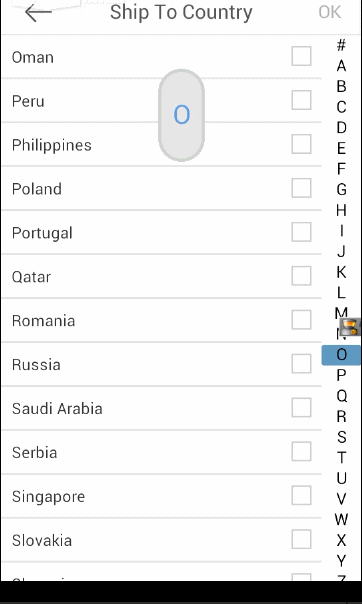The height and width of the screenshot is (604, 362).
Task: Click the floating overlay icon near M
Action: coord(350,327)
